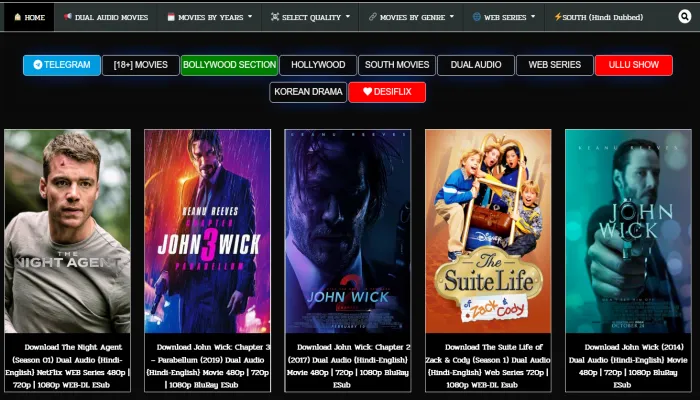This screenshot has width=700, height=400.
Task: Click Download John Wick (2014) link
Action: pos(628,366)
